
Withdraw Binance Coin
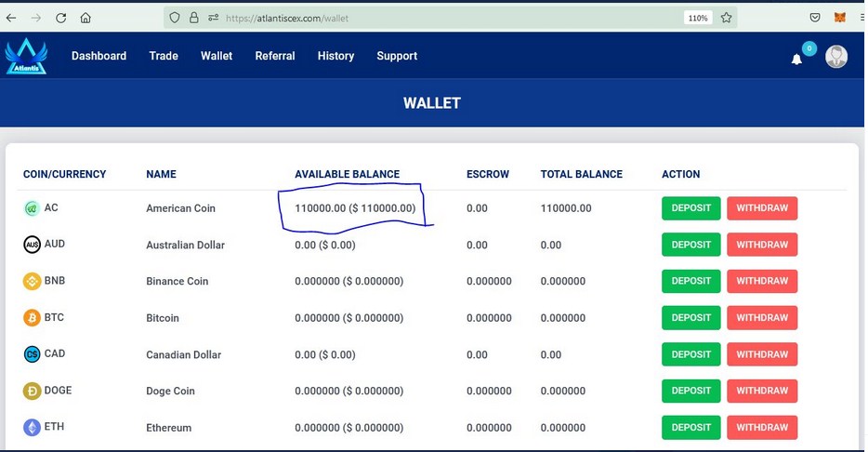[762, 281]
